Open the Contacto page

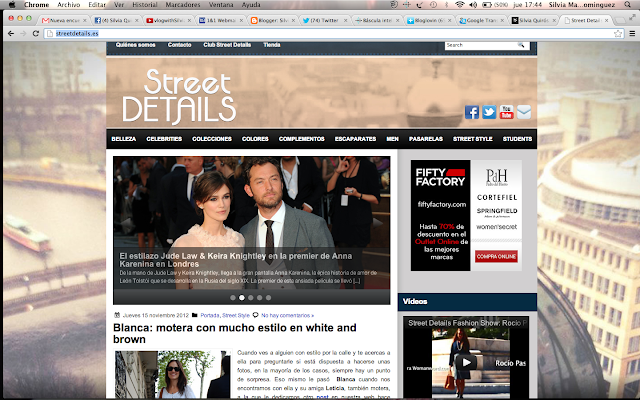pyautogui.click(x=180, y=45)
